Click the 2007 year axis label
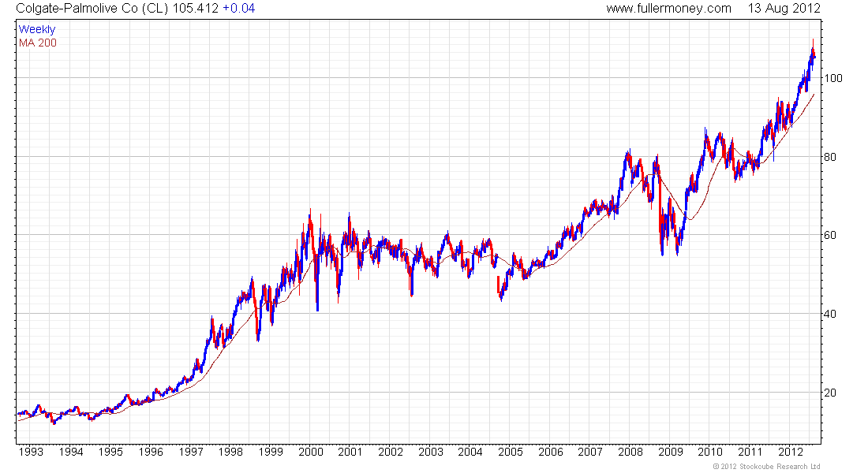The height and width of the screenshot is (473, 868). 590,452
